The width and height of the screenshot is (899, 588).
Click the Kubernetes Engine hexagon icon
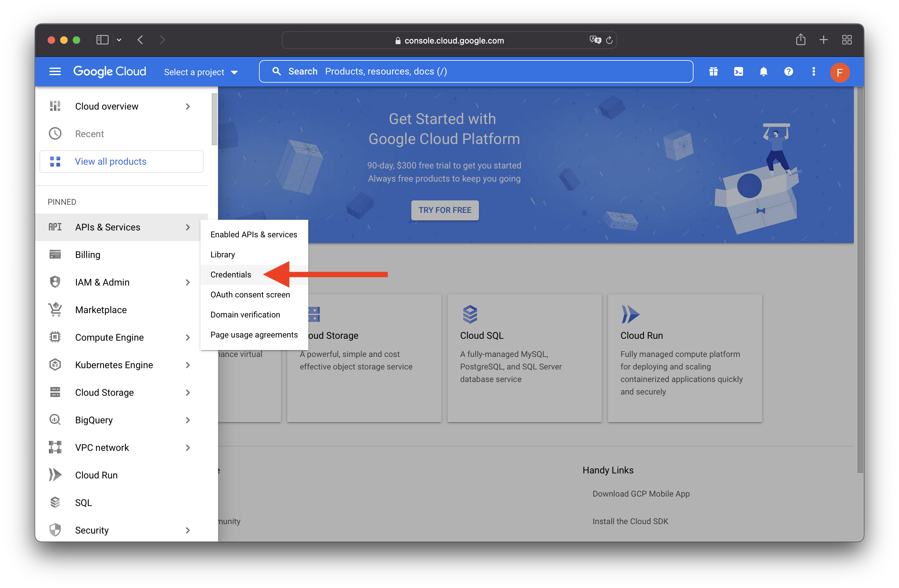(55, 365)
